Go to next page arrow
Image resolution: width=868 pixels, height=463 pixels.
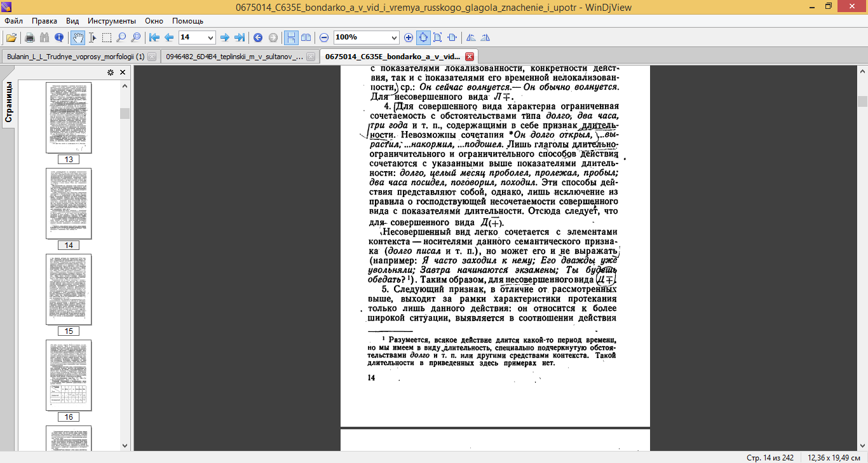point(225,38)
